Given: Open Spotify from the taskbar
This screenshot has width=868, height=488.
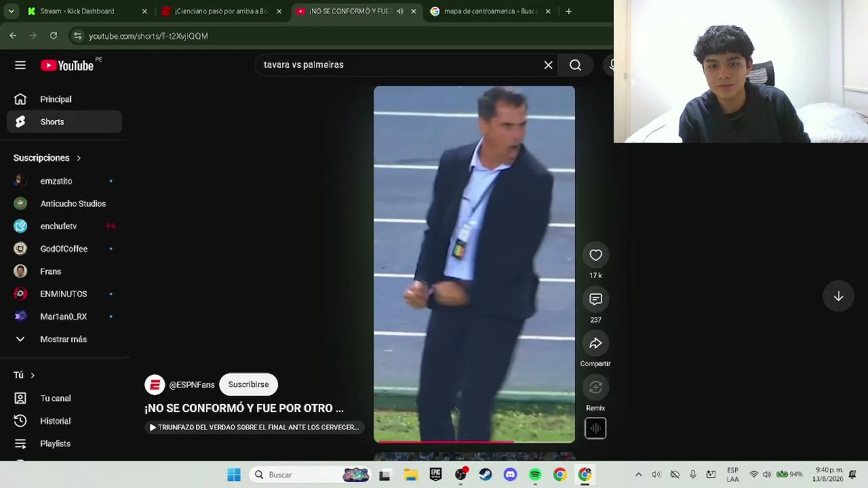Looking at the screenshot, I should pos(535,475).
